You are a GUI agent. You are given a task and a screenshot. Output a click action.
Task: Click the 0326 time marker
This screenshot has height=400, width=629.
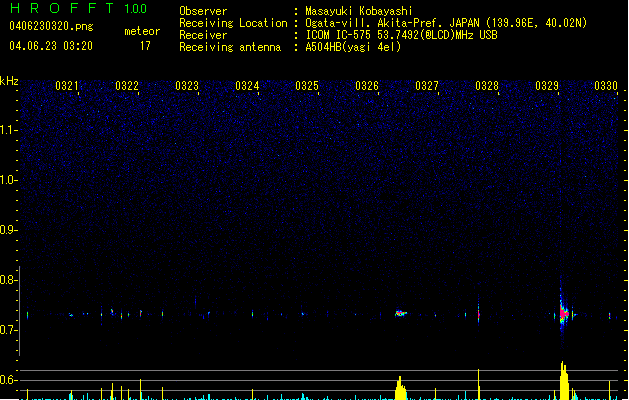coord(367,86)
